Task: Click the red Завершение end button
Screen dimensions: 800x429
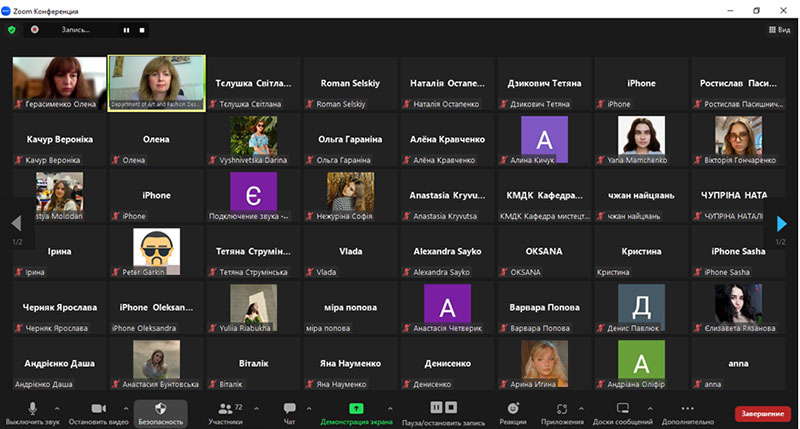Action: (763, 414)
